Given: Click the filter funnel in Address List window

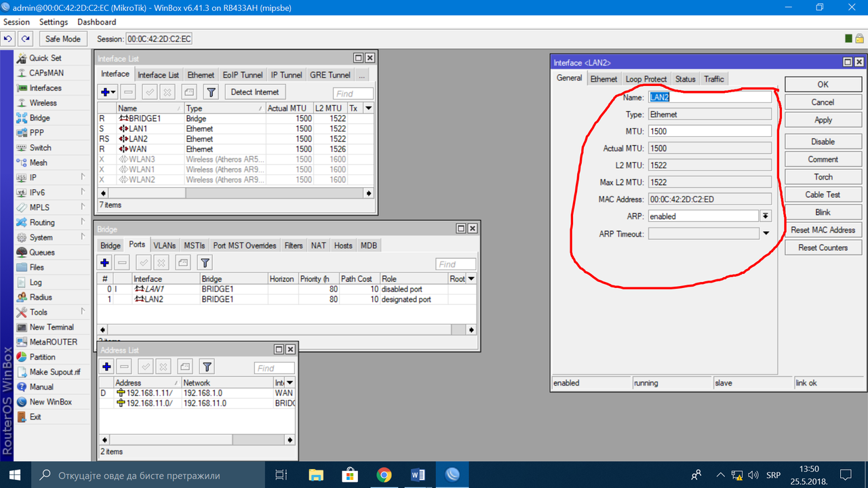Looking at the screenshot, I should click(207, 367).
